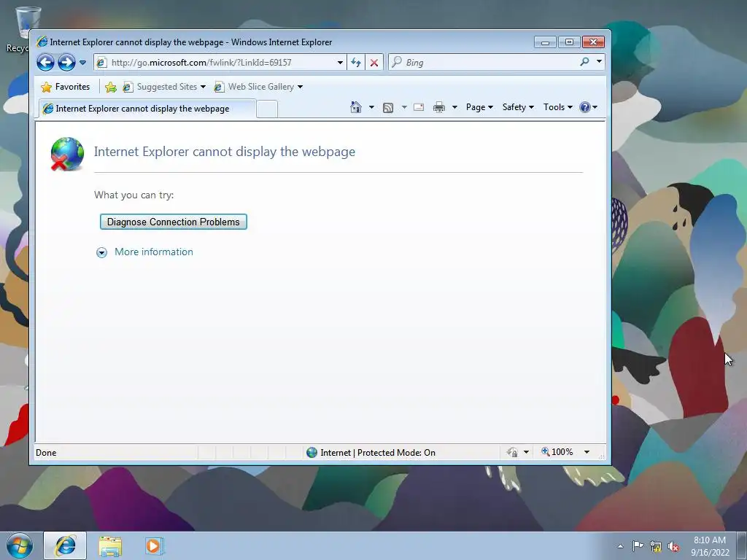
Task: Expand the zoom level dropdown arrow
Action: point(587,452)
